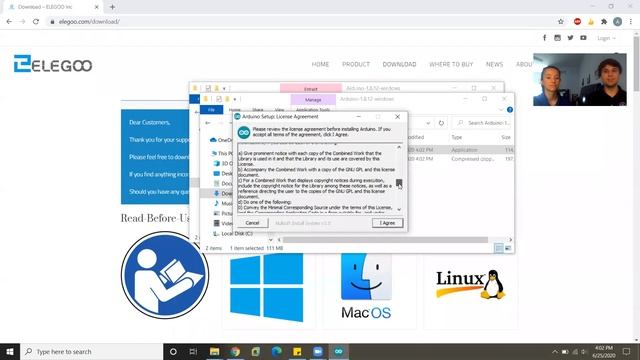Close the Download - ELEGOO browser tab
640x360 pixels.
[96, 7]
